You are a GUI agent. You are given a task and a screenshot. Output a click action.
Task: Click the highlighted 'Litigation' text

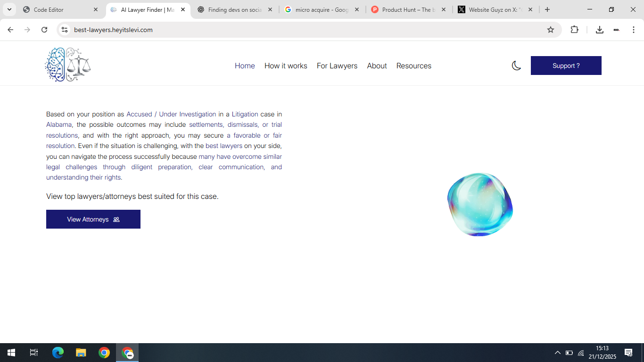coord(245,114)
